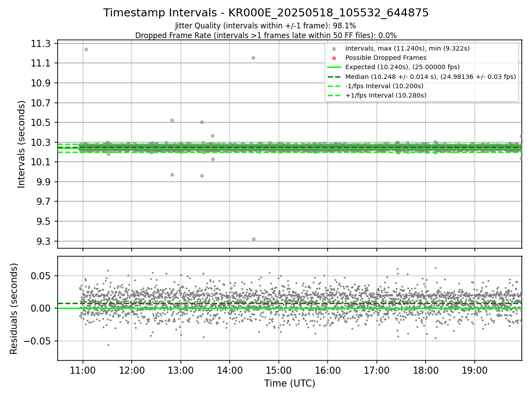Click the 'Dropped Frame Rate' 0.0% subtitle
The height and width of the screenshot is (399, 532).
(266, 35)
